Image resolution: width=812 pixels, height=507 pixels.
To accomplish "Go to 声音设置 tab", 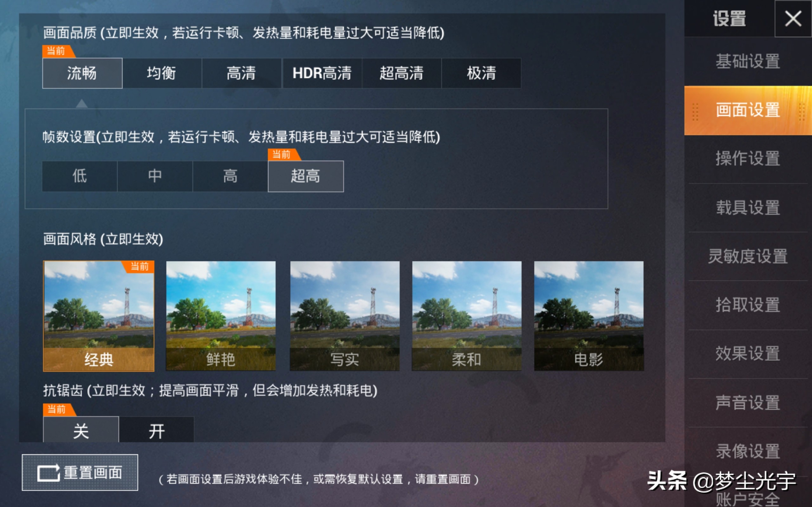I will pos(748,403).
